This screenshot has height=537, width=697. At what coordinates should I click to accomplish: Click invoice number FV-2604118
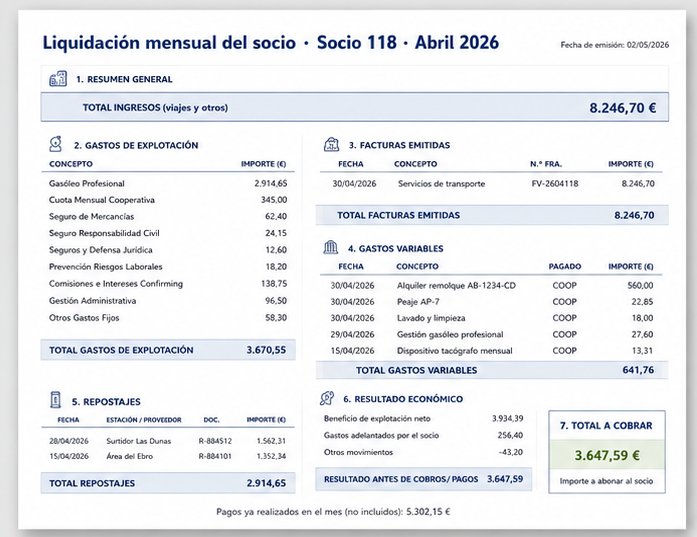click(x=555, y=184)
